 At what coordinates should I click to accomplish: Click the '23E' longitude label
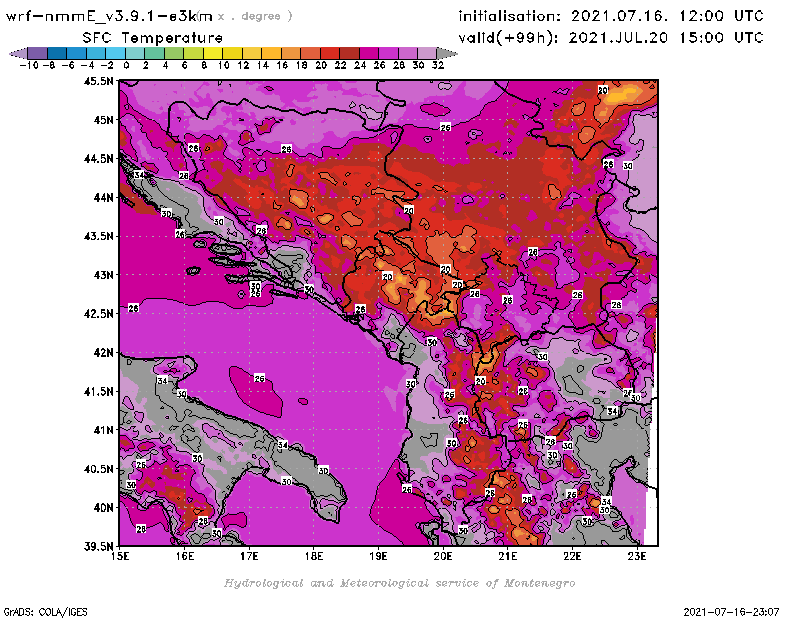pos(637,556)
